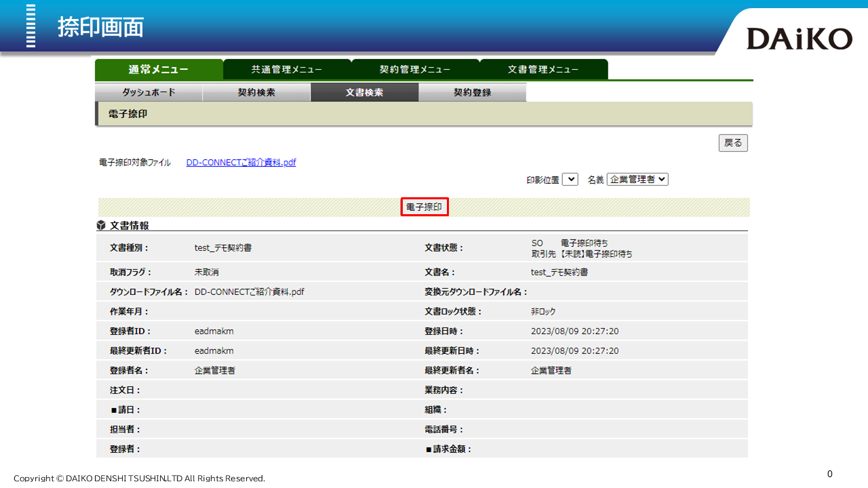The width and height of the screenshot is (868, 488).
Task: Open the 名義 企業管理者 dropdown
Action: [x=637, y=180]
